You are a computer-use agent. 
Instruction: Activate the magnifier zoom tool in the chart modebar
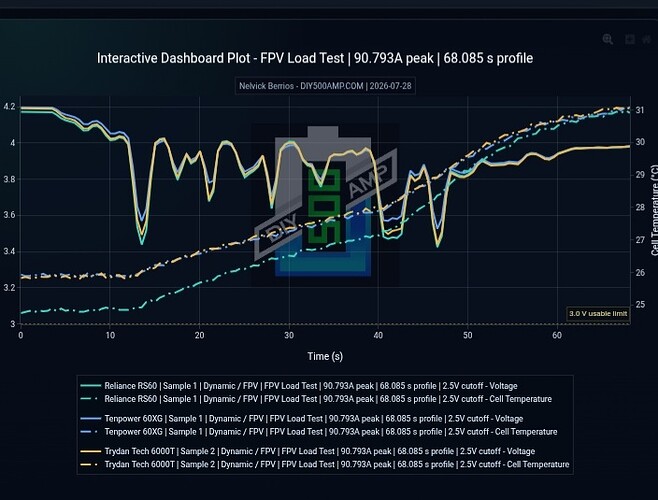tap(608, 39)
